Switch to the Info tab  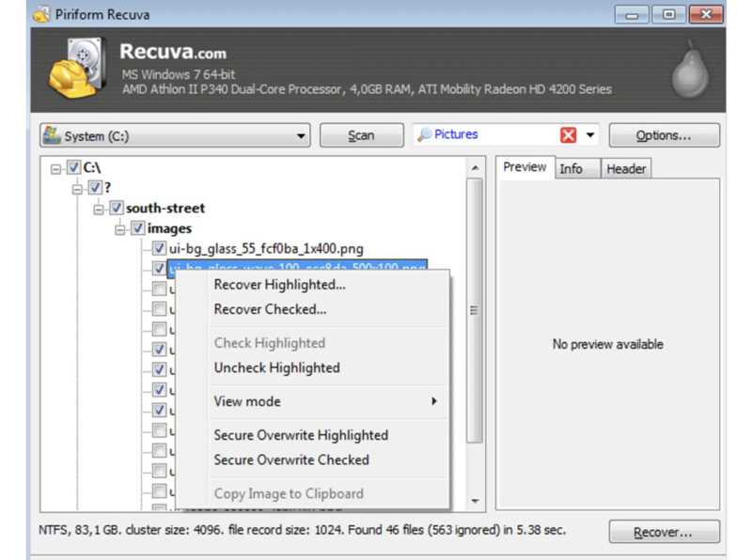[577, 169]
